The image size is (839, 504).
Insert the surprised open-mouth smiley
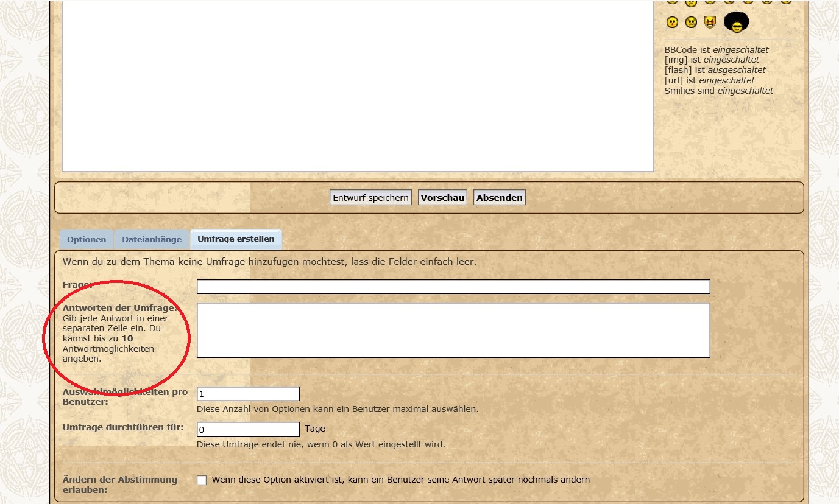coord(672,23)
